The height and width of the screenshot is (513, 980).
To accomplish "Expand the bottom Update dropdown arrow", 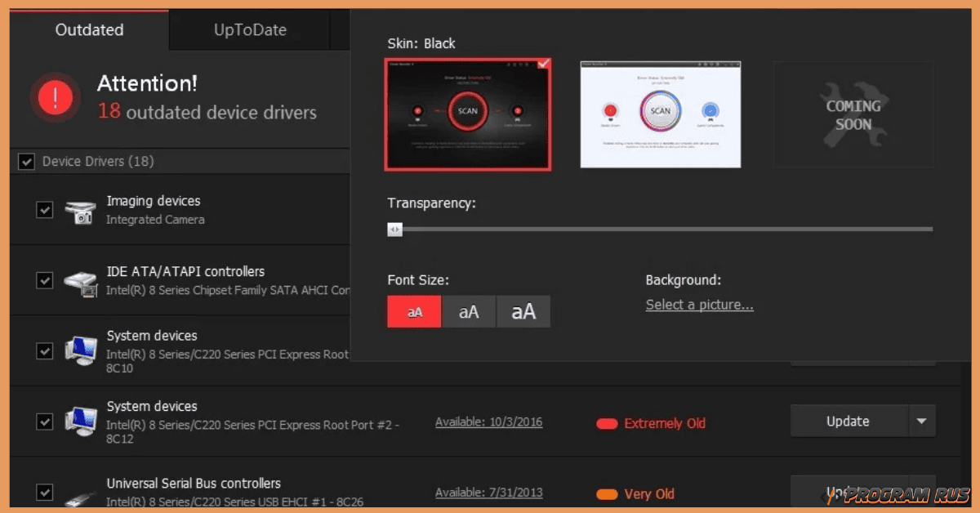I will (x=922, y=491).
